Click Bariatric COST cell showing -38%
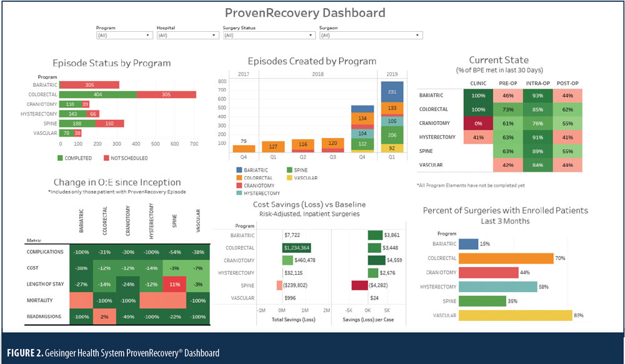 tap(81, 268)
